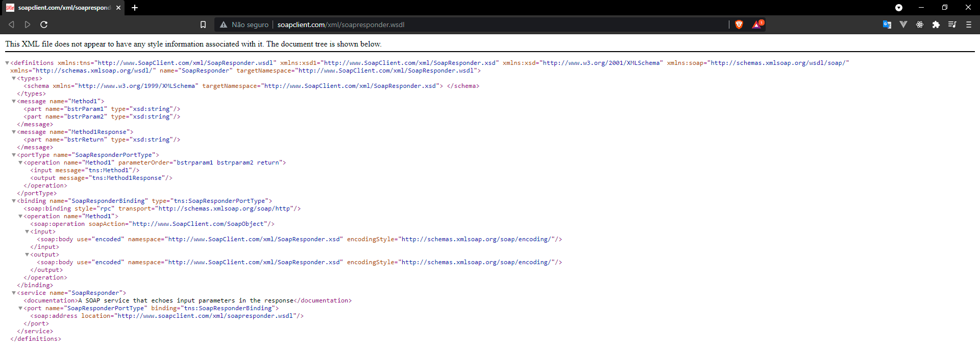Select the soapclient.com/xml/soapresponder tab
This screenshot has width=980, height=349.
coord(64,8)
